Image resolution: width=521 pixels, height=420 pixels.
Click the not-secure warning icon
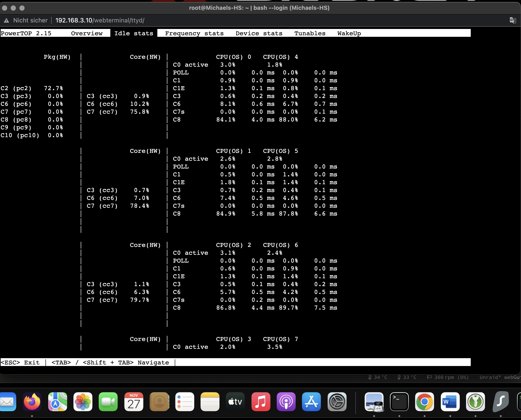pyautogui.click(x=7, y=20)
